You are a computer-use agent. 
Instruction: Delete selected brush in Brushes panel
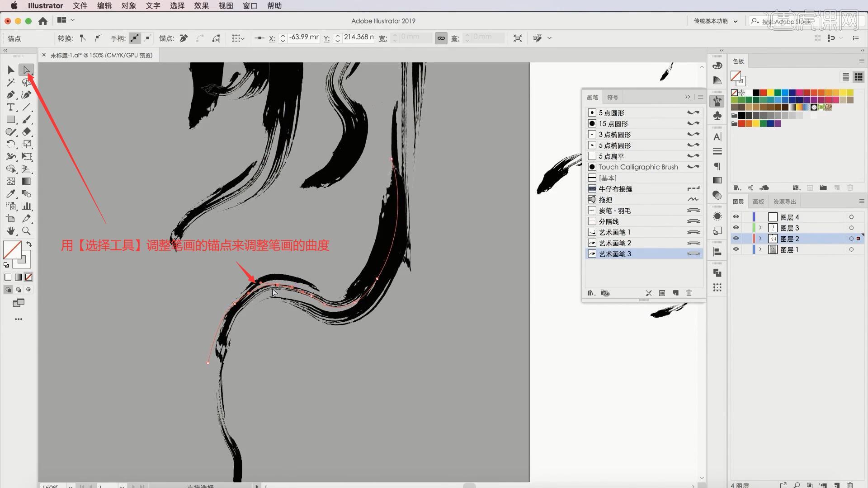click(689, 292)
